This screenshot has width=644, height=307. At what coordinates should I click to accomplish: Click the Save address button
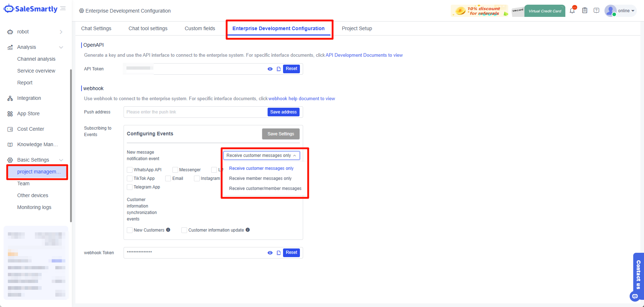[x=283, y=112]
